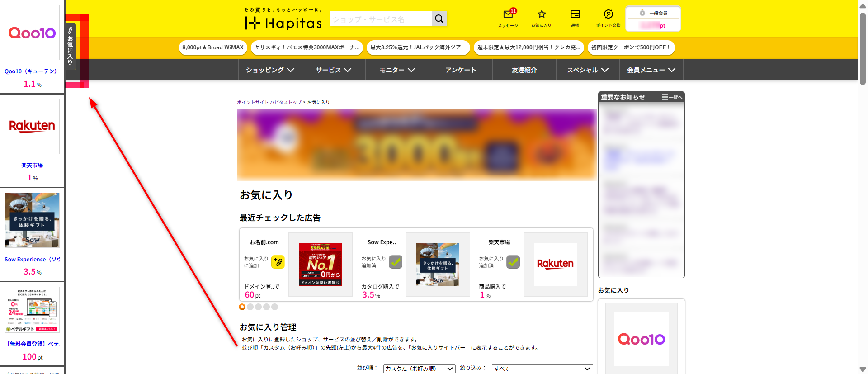Screen dimensions: 868x374
Task: Click the Sow gift image in the left sidebar
Action: [32, 220]
